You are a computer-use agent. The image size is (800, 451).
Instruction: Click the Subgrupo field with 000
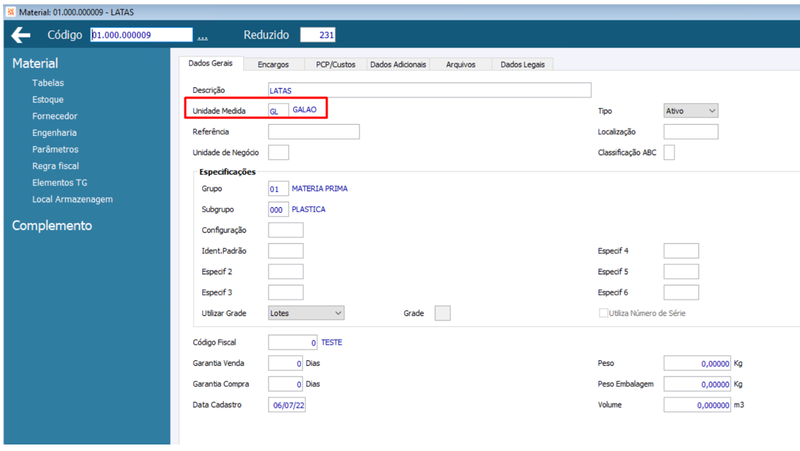pyautogui.click(x=278, y=209)
